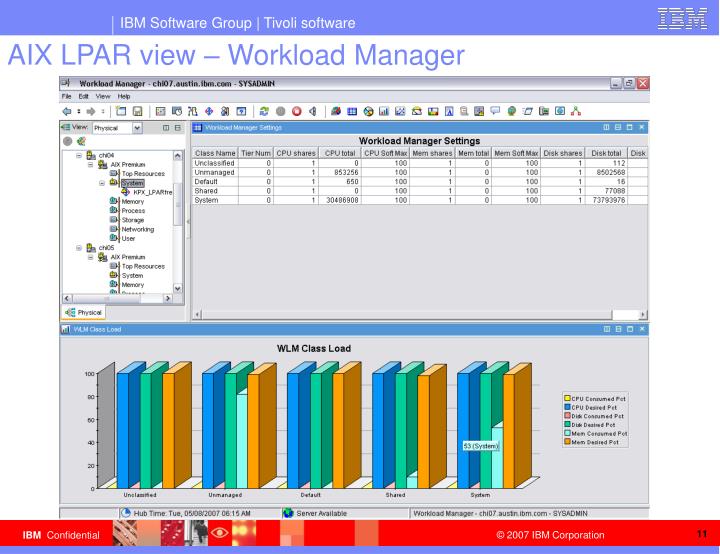Save the workspace with the floppy disk icon
The height and width of the screenshot is (554, 720).
(137, 111)
